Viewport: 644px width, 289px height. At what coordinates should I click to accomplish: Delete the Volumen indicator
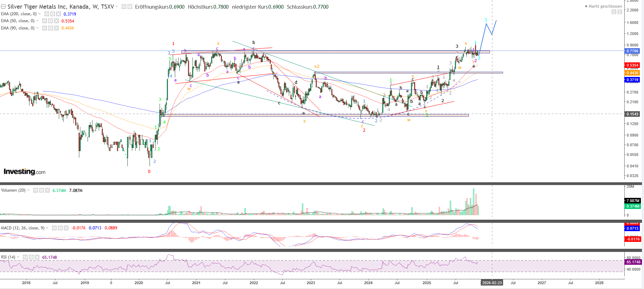[x=47, y=190]
